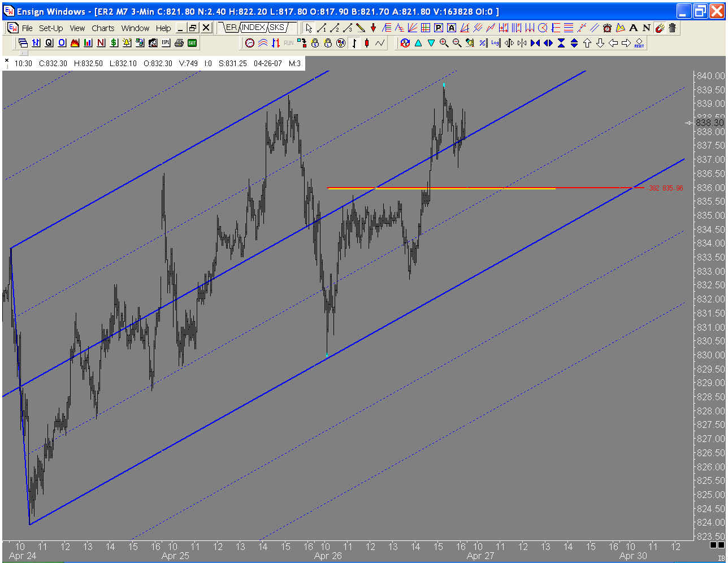Click the zoom in magnifier icon

[x=444, y=43]
